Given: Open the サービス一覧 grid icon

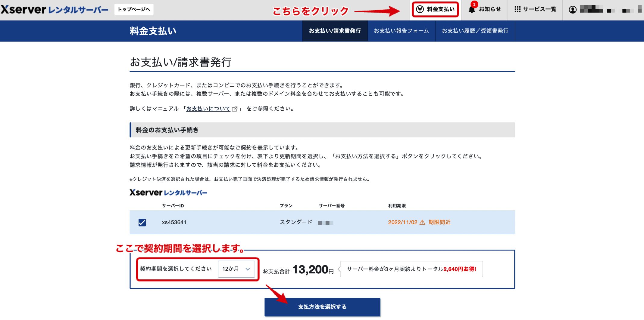Looking at the screenshot, I should click(517, 9).
